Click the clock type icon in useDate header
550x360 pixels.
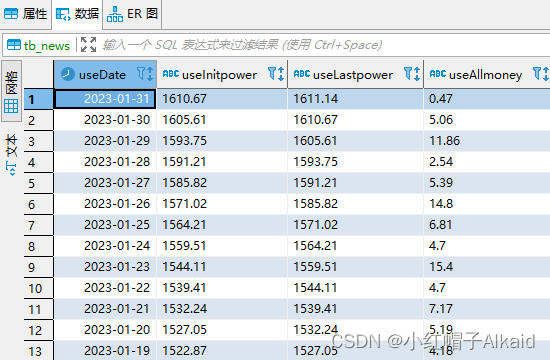point(67,74)
